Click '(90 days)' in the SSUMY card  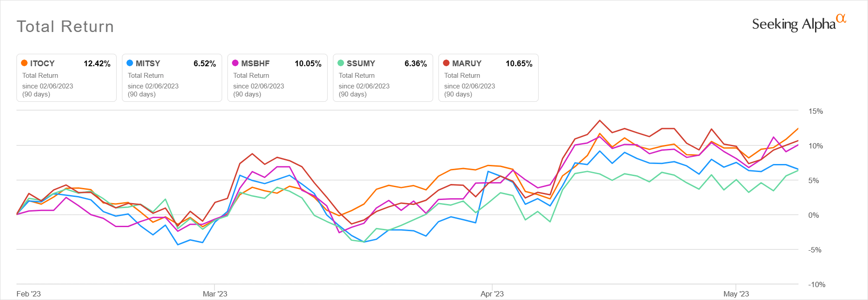tap(353, 94)
